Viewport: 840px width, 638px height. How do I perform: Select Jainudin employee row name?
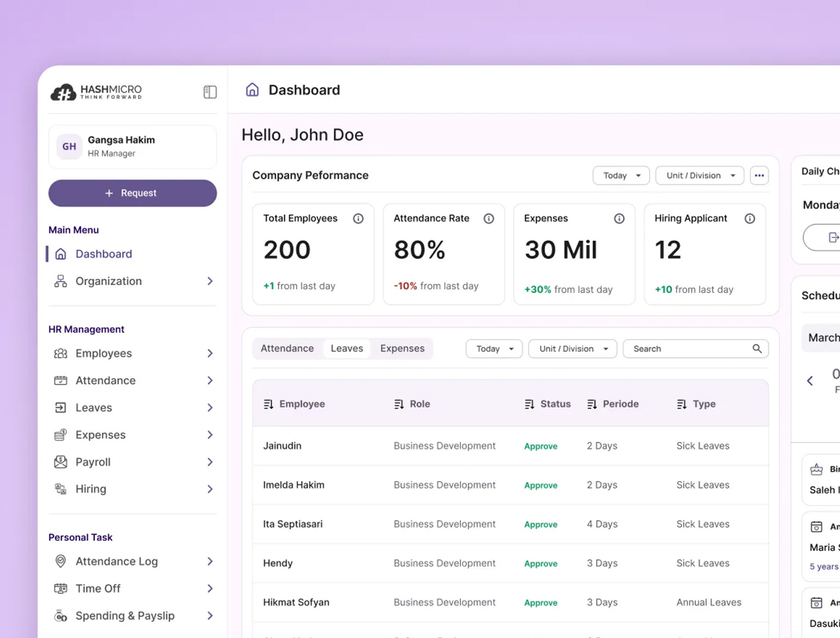(x=282, y=446)
